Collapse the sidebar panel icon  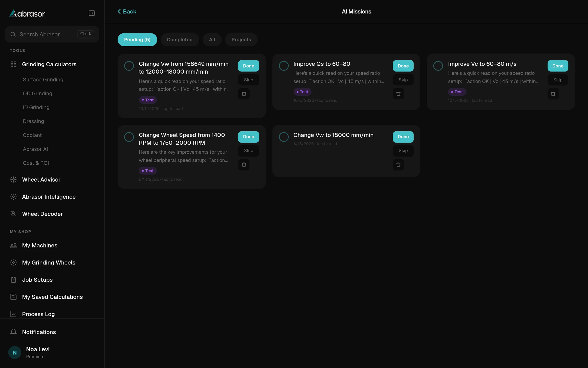tap(92, 13)
